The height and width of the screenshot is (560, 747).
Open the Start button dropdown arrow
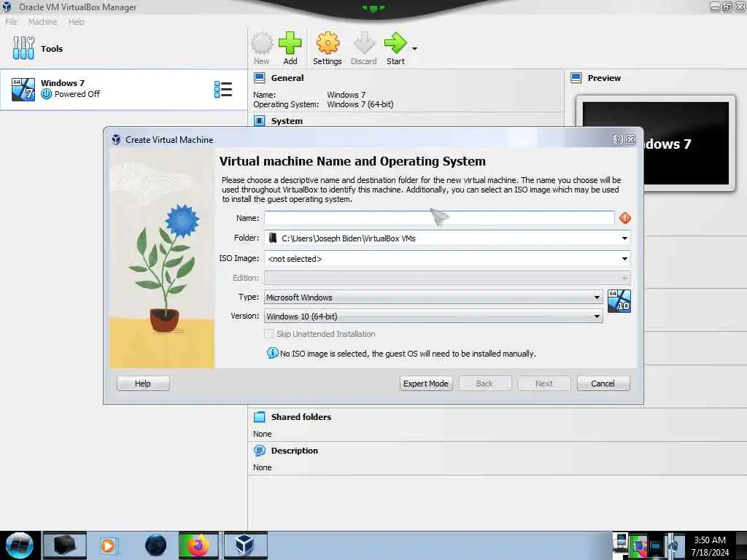click(x=414, y=49)
